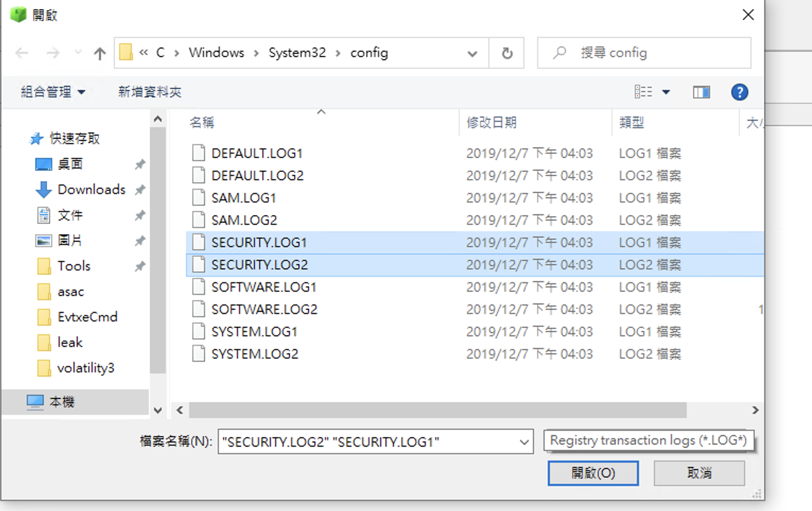Screen dimensions: 812x511
Task: Toggle the preview pane icon
Action: (x=701, y=92)
